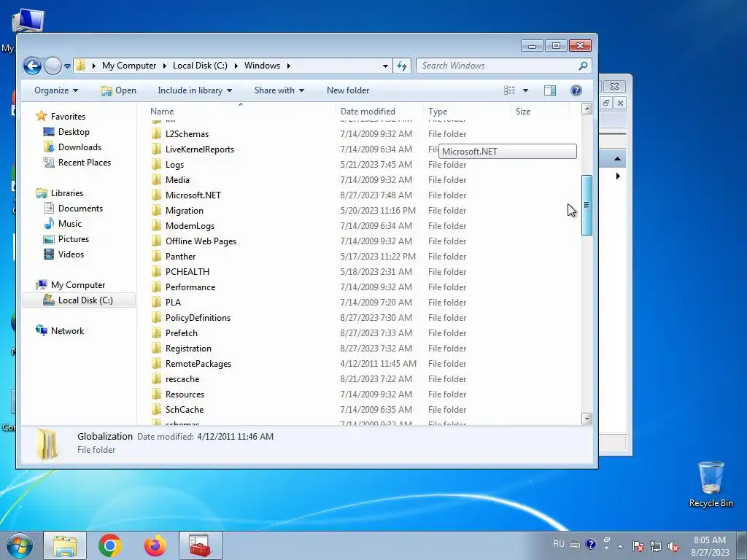Click the magnifier icon in the search box
Viewport: 747px width, 560px height.
tap(583, 66)
